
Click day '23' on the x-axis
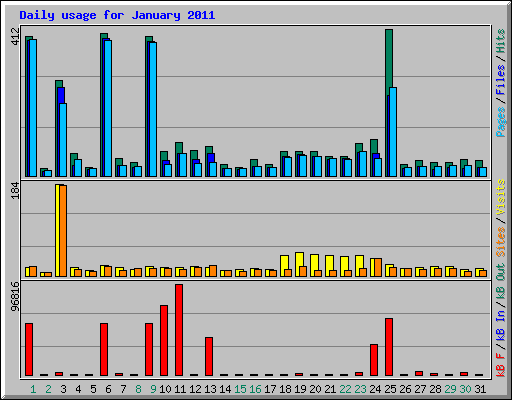tap(360, 389)
